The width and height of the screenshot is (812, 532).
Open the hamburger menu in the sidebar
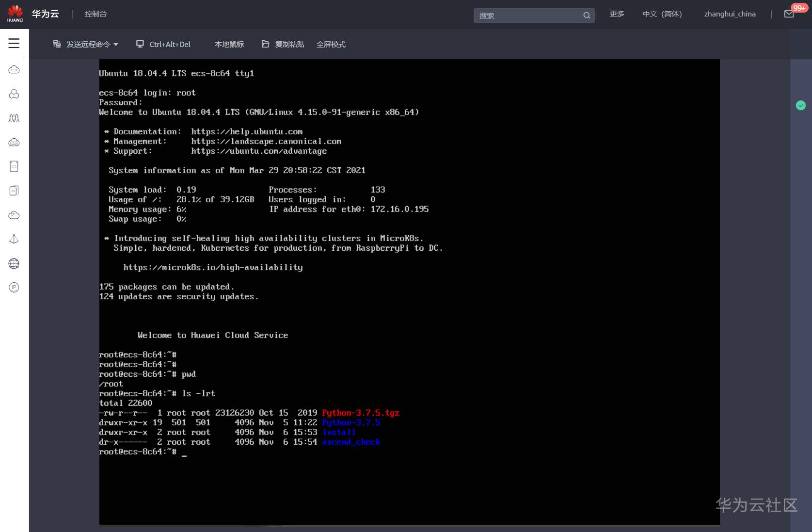[14, 44]
